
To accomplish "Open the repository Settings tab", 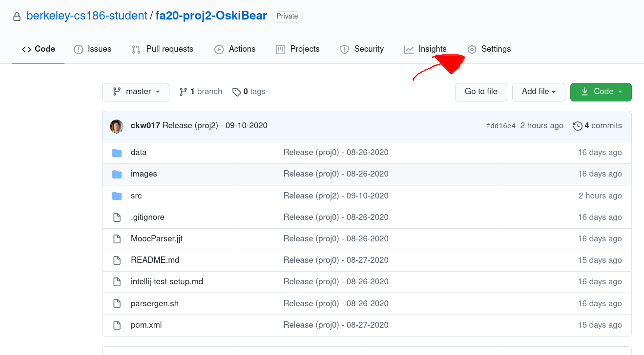I will 489,49.
